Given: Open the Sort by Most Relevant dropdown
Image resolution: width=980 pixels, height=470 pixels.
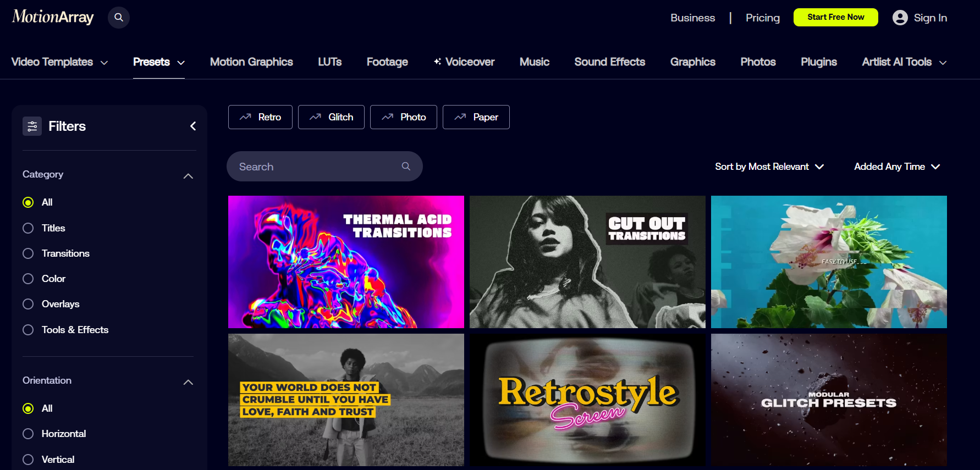Looking at the screenshot, I should point(769,167).
